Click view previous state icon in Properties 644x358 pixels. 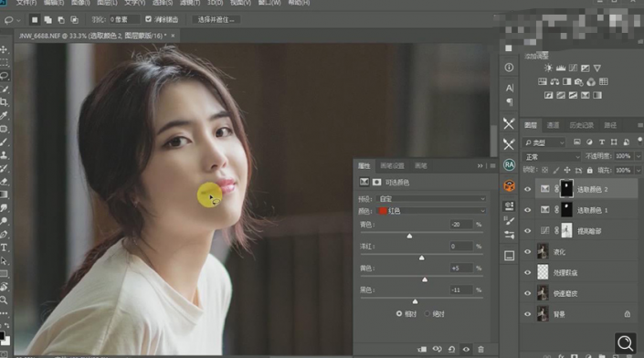[437, 350]
